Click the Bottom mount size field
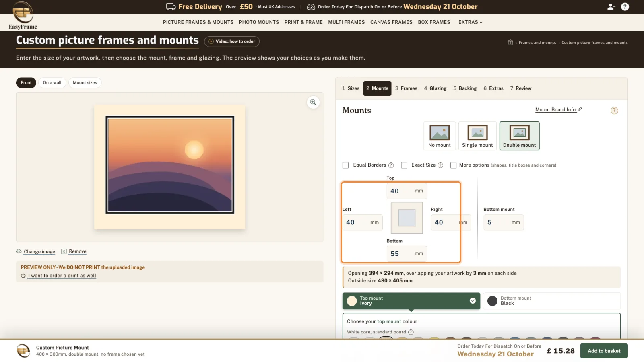 [504, 222]
